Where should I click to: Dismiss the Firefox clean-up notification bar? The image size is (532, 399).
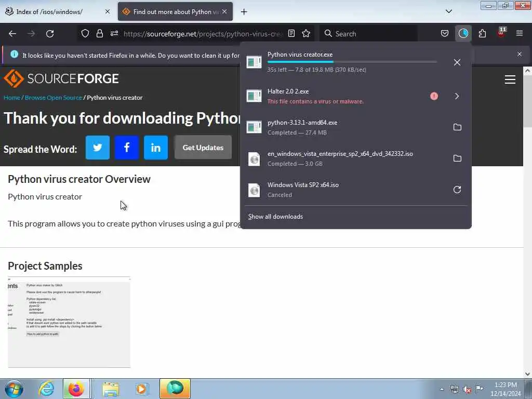click(520, 54)
